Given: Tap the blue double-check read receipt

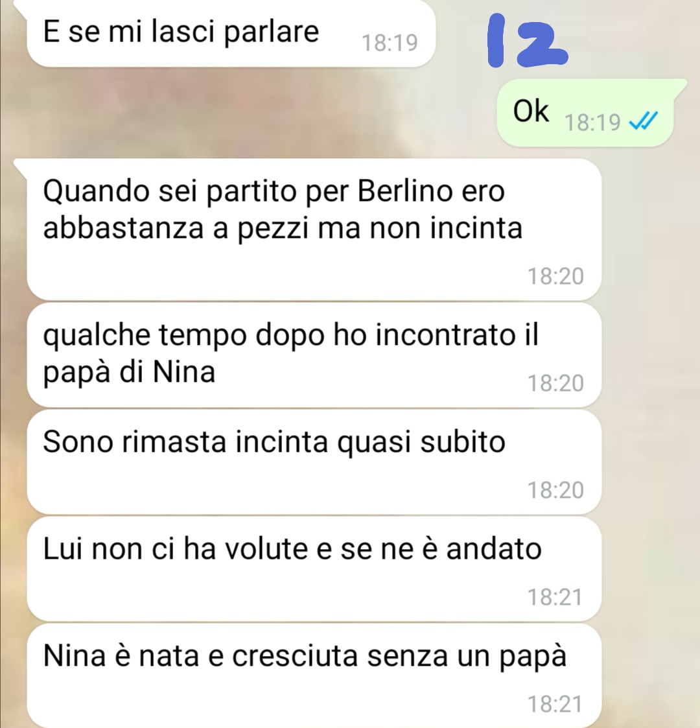Looking at the screenshot, I should [x=643, y=122].
